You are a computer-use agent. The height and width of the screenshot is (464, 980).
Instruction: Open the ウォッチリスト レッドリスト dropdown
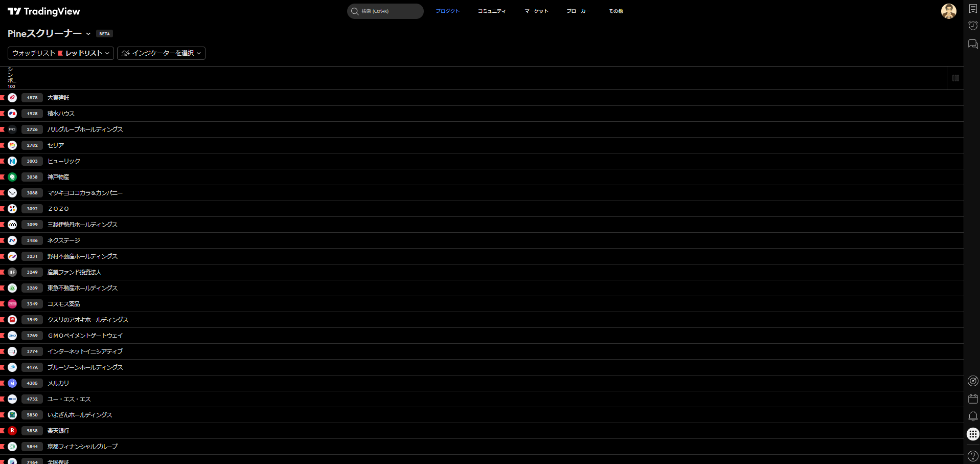(61, 53)
